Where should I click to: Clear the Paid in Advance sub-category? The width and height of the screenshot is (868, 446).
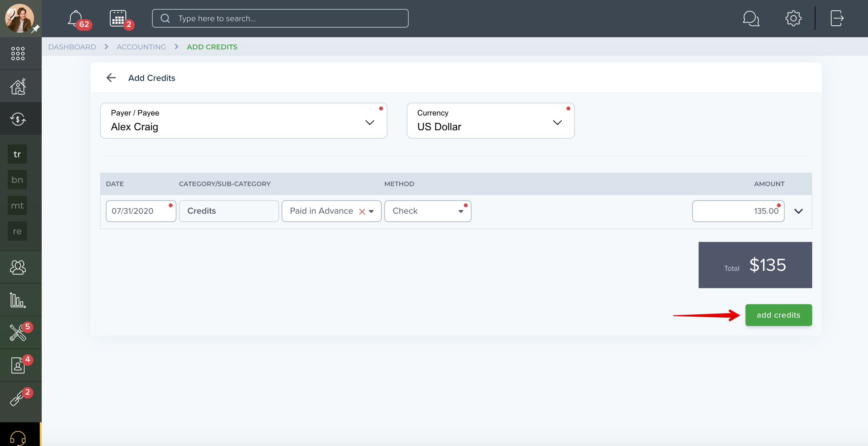click(x=362, y=211)
